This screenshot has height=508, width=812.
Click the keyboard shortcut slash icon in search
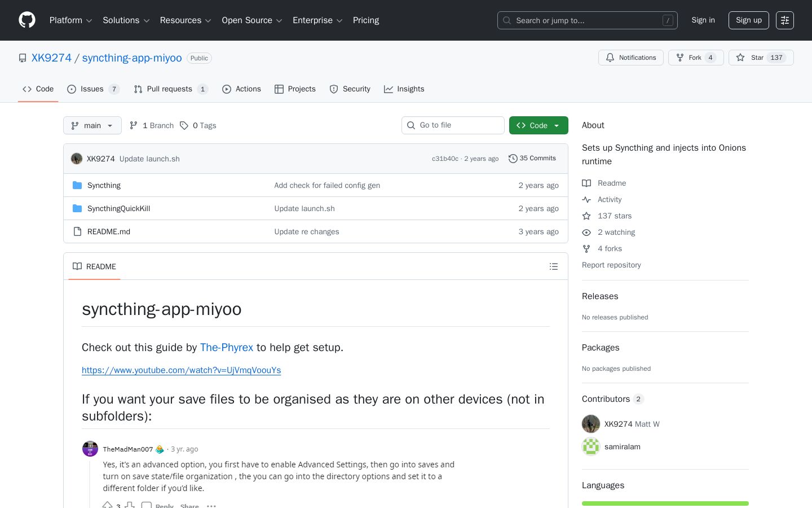pos(668,20)
